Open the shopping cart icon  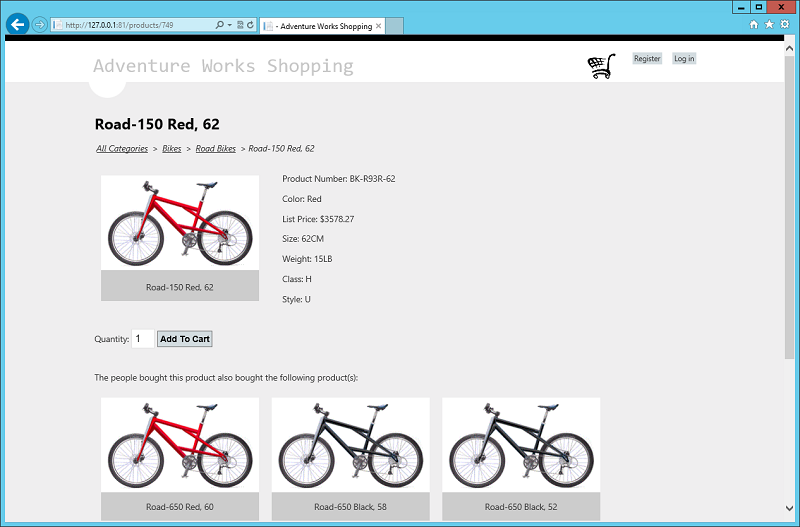(602, 66)
